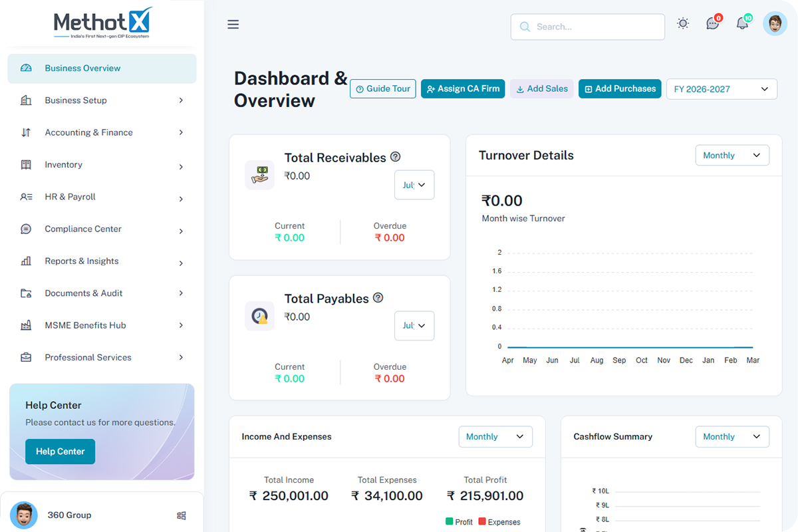Click Month wise Turnover label

point(523,218)
